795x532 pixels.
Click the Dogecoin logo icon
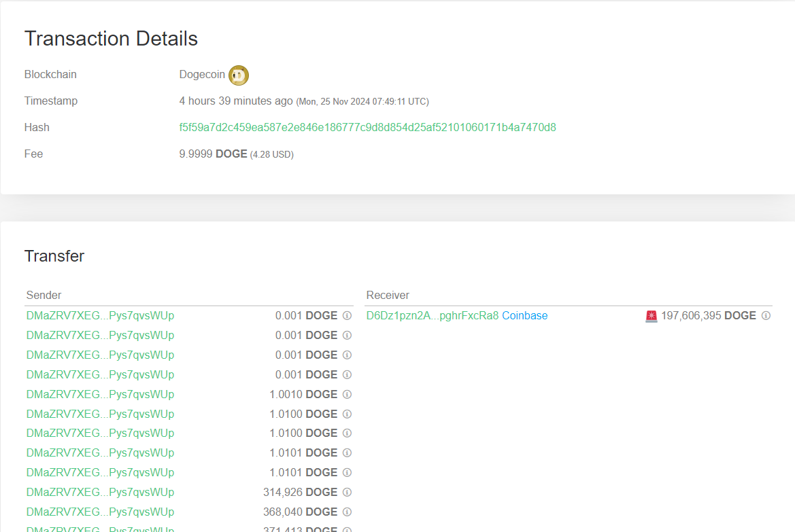click(238, 75)
